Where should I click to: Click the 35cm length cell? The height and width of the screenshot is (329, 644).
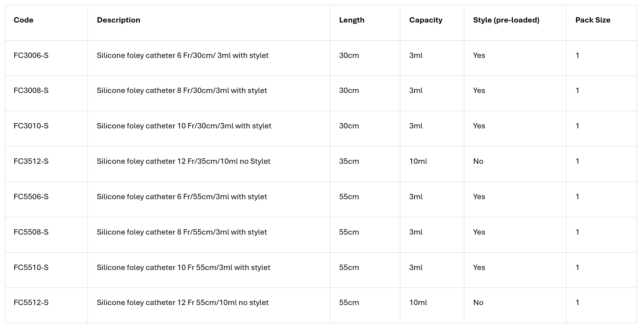[349, 161]
